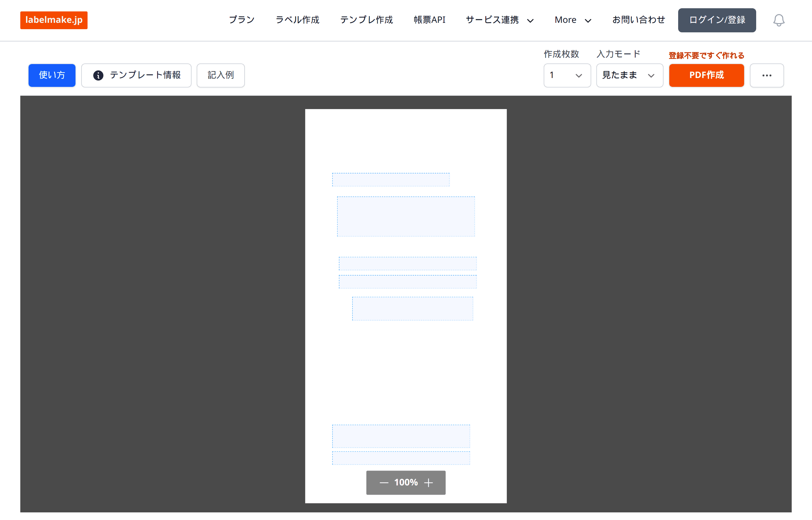Open the 作成枚数 quantity dropdown
Image resolution: width=812 pixels, height=520 pixels.
click(x=567, y=75)
